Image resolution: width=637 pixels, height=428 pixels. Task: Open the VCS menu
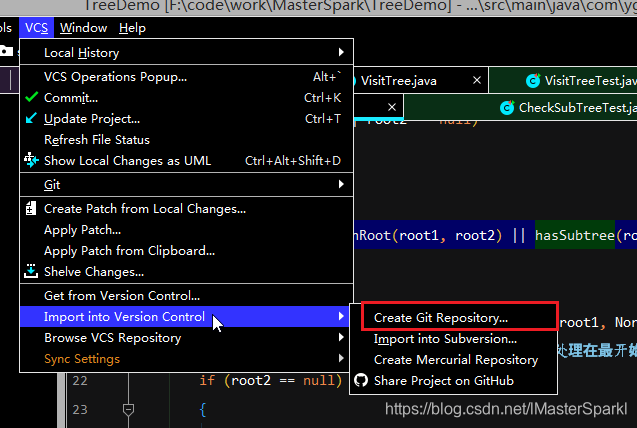tap(36, 28)
